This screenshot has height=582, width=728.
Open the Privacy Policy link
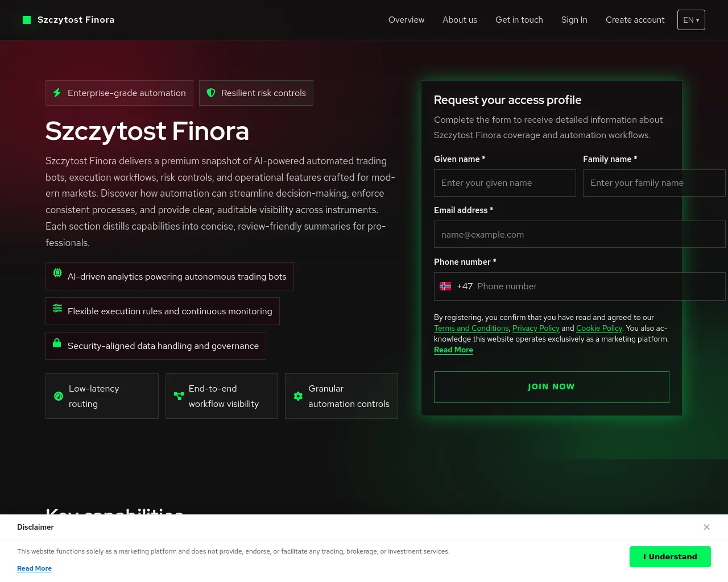[536, 329]
